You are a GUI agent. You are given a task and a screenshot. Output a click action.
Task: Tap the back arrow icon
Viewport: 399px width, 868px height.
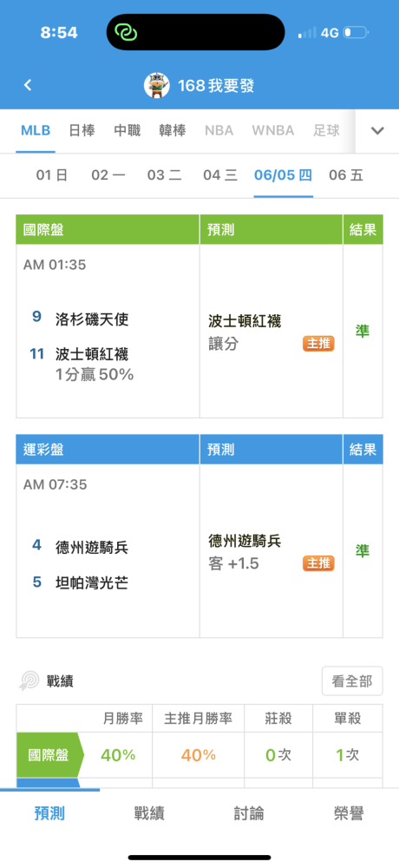[x=28, y=85]
